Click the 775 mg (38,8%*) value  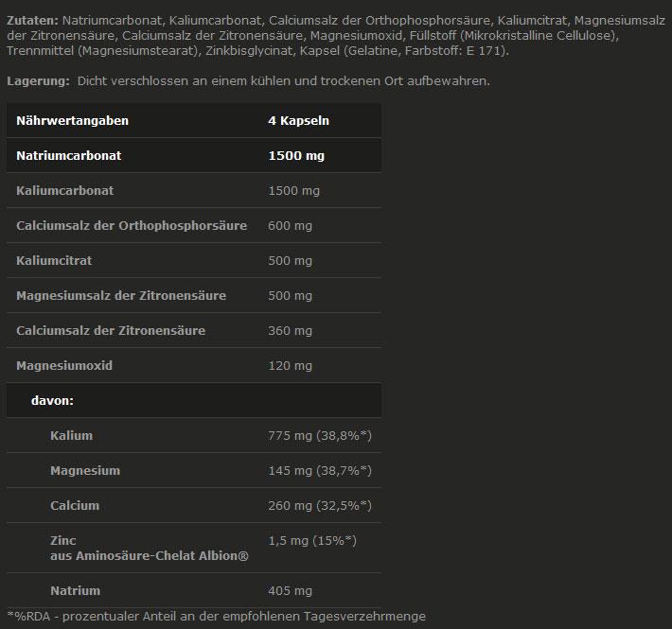[x=319, y=436]
